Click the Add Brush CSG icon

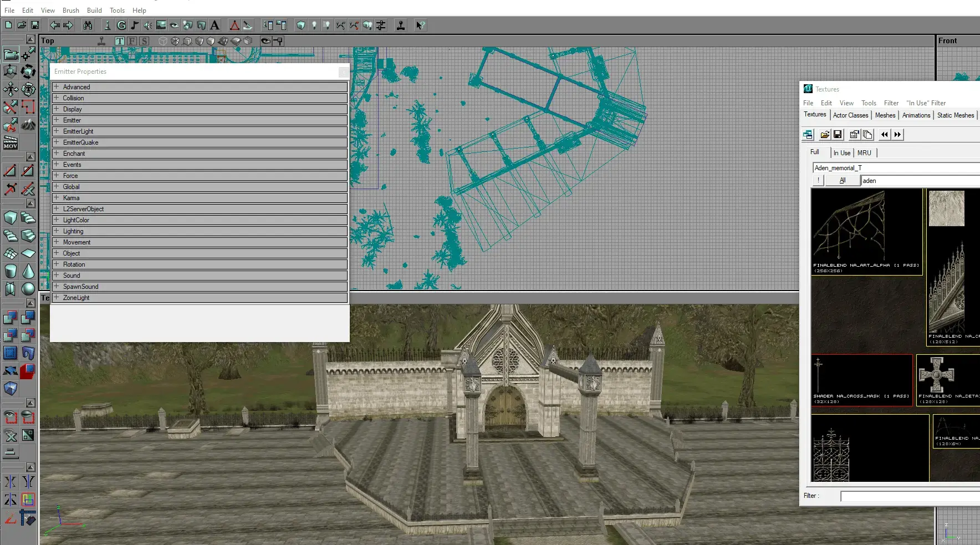click(11, 318)
